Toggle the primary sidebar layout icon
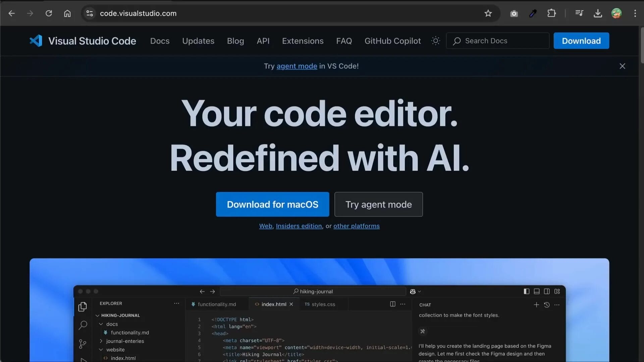The width and height of the screenshot is (644, 362). [x=526, y=291]
